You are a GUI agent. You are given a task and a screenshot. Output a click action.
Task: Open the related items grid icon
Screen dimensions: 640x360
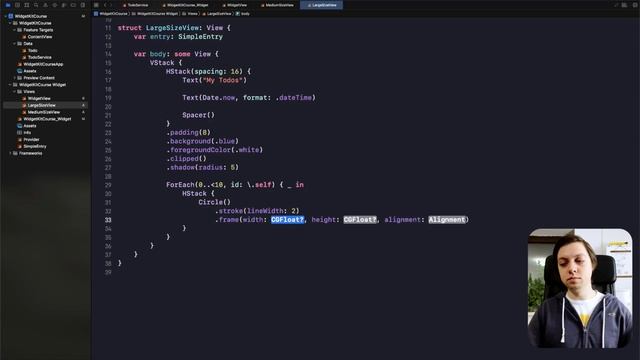click(x=96, y=5)
